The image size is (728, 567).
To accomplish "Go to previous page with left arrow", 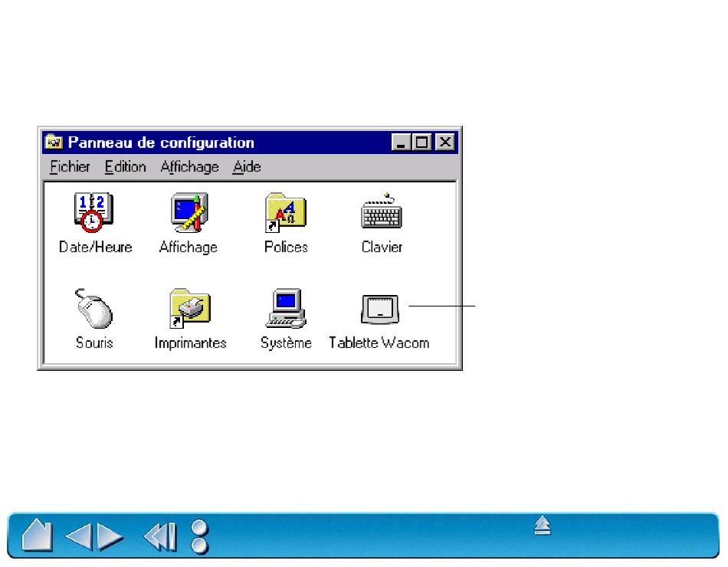I will pyautogui.click(x=79, y=537).
